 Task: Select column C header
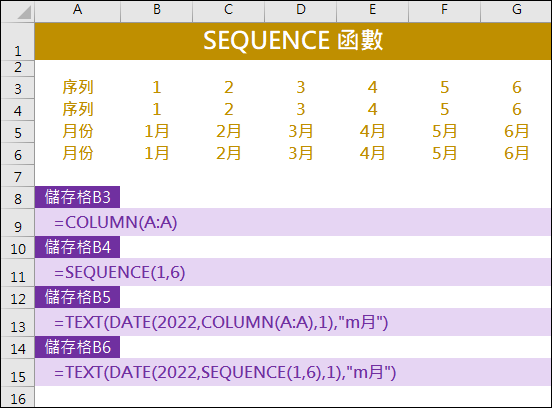228,12
